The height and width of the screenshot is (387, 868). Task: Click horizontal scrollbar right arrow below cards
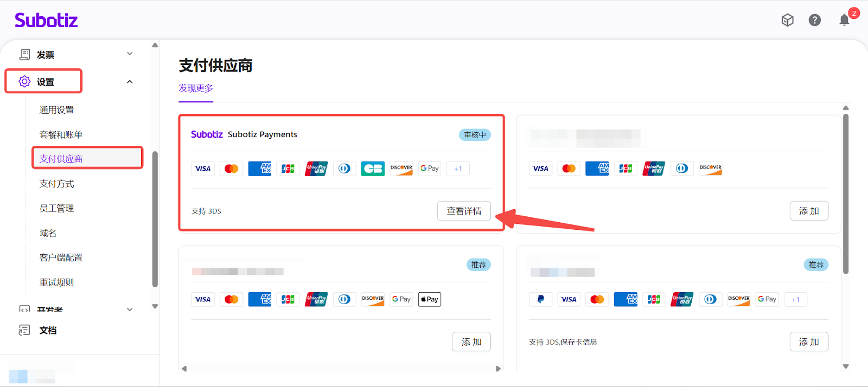pyautogui.click(x=498, y=369)
